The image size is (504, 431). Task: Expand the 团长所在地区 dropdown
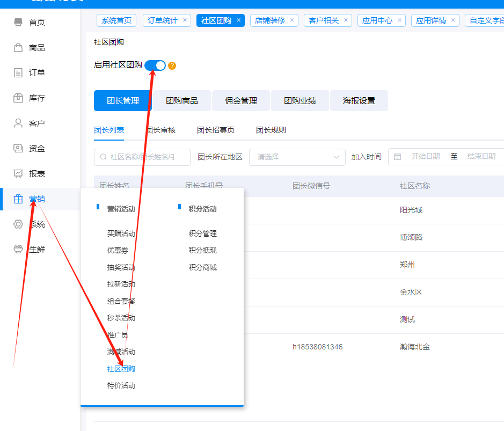pos(297,157)
